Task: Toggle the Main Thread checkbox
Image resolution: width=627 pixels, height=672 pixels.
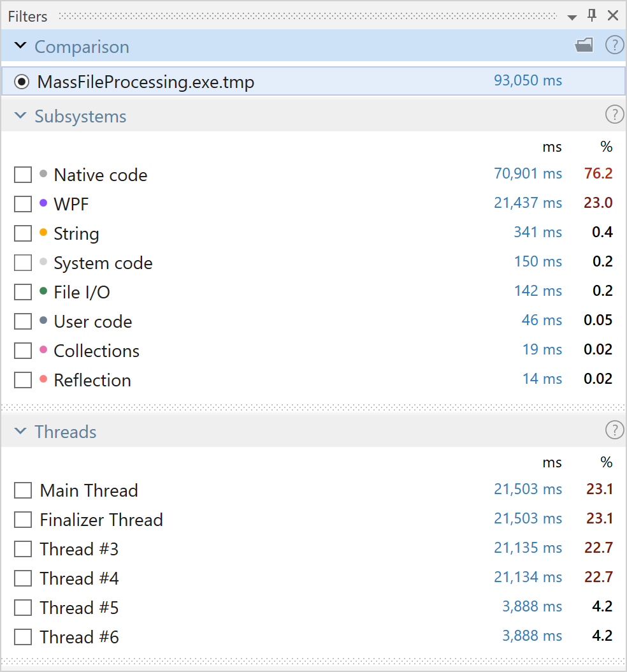Action: [x=23, y=490]
